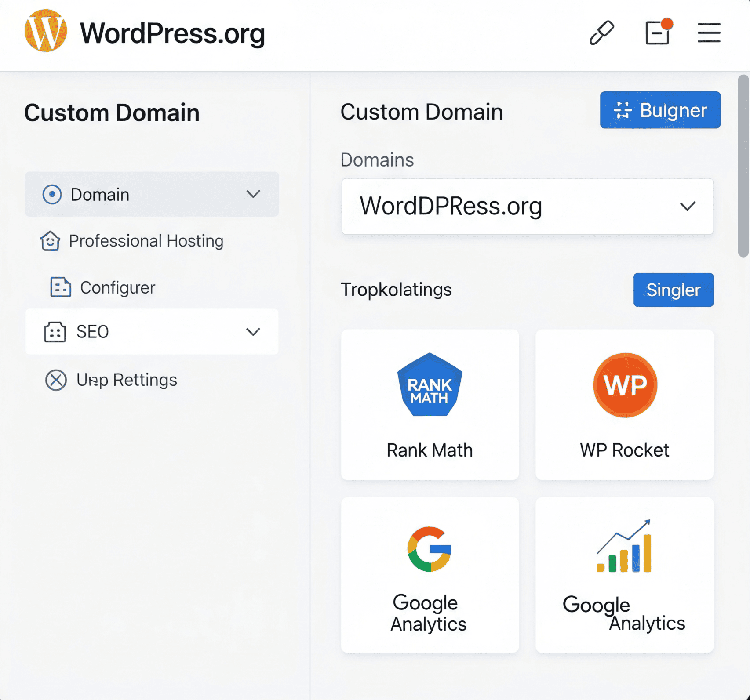Click the blue Bulgner button

(660, 110)
